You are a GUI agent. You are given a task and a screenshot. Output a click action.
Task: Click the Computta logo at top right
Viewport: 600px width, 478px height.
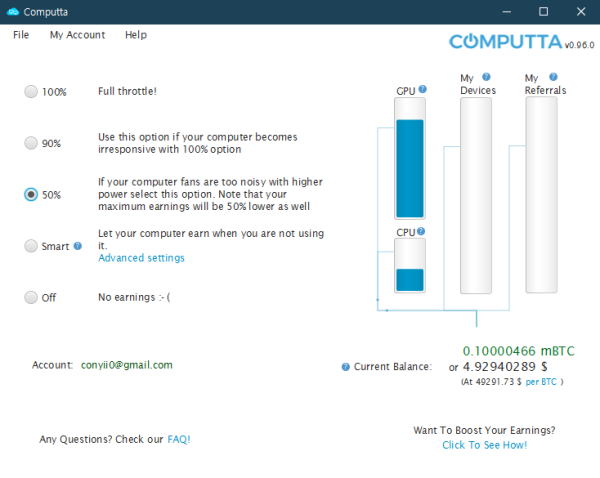(x=505, y=42)
